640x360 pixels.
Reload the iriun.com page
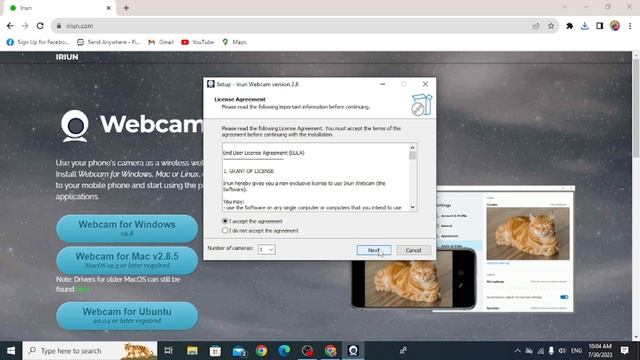(x=40, y=26)
